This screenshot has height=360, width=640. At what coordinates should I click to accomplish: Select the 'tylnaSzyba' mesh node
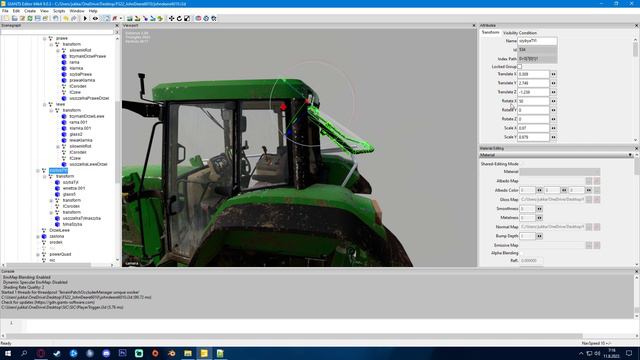72,224
